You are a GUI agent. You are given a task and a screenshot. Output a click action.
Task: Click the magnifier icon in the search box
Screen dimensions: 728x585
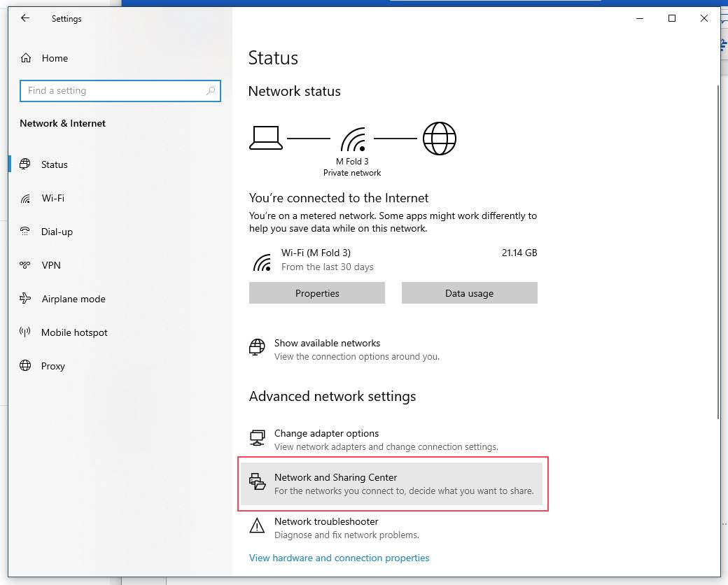211,91
